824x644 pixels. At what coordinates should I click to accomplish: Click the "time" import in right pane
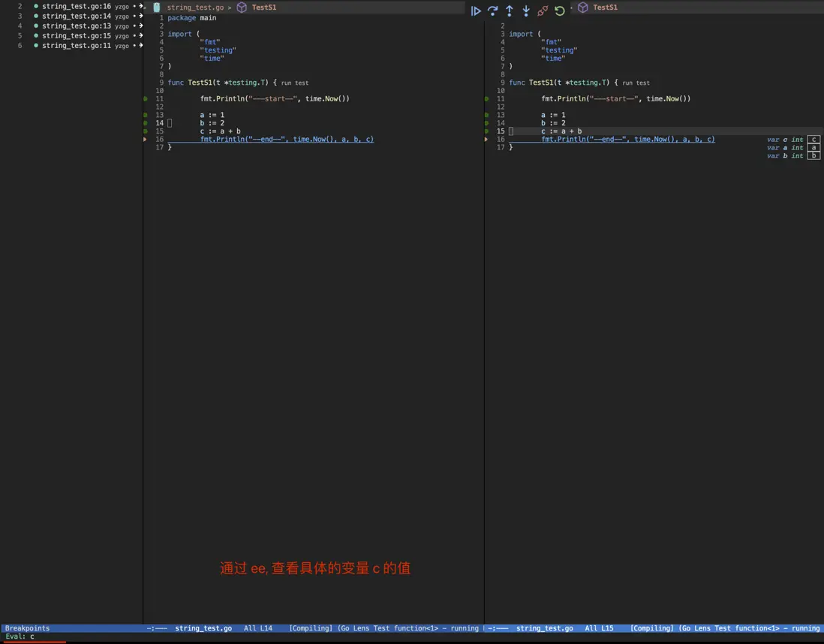click(553, 59)
